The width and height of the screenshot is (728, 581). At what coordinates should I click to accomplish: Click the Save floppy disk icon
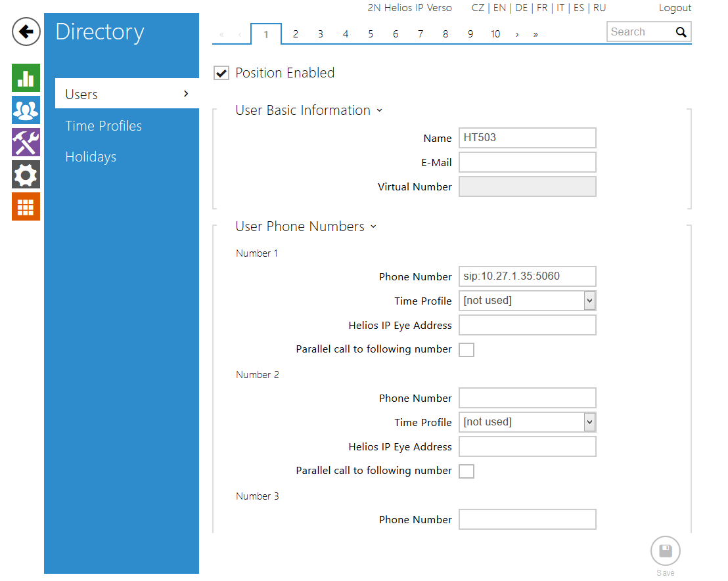[665, 551]
